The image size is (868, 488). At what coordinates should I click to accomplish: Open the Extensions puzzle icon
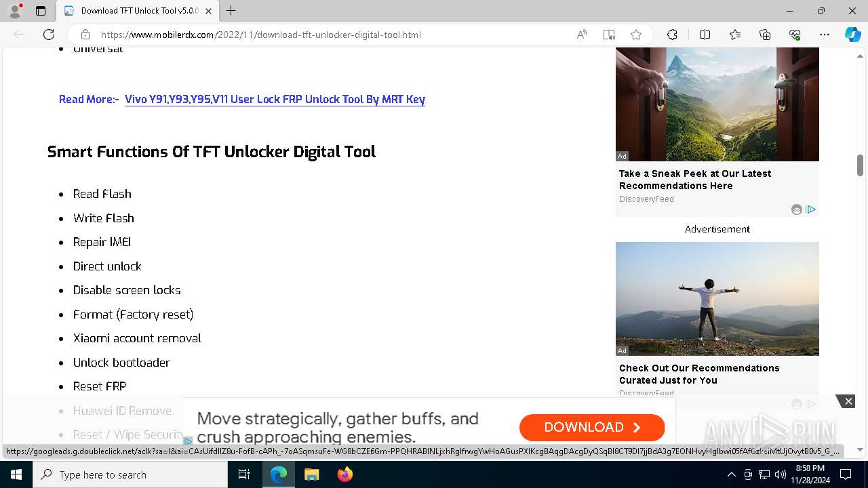(x=672, y=35)
